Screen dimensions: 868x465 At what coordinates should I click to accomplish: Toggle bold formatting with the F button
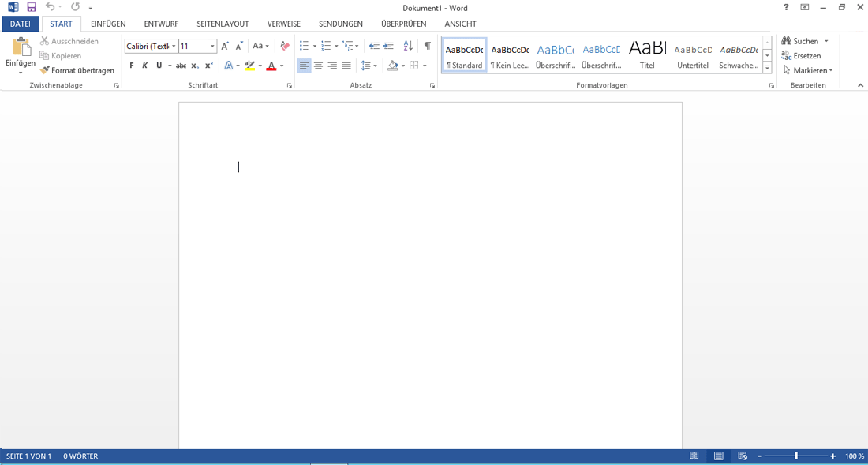(132, 66)
